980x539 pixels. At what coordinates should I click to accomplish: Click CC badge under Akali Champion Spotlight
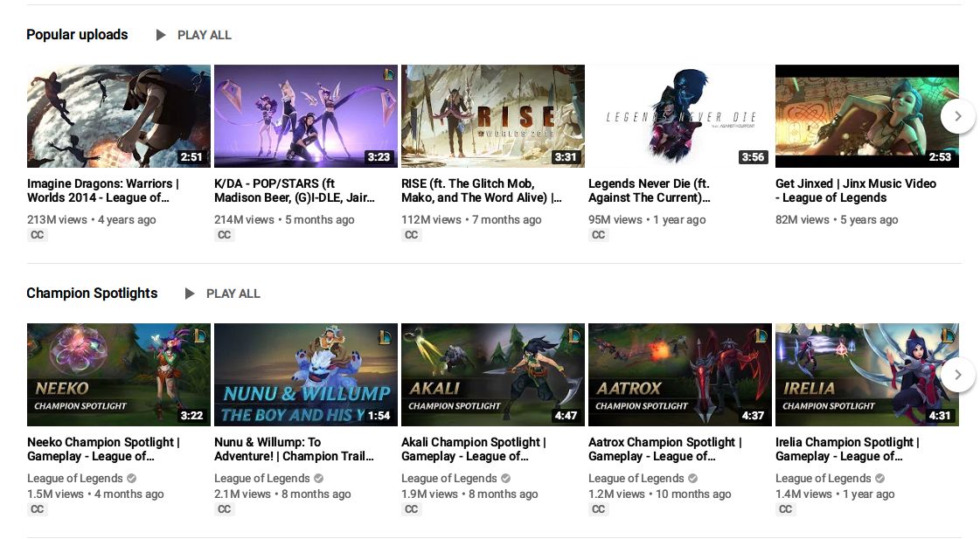pos(411,509)
